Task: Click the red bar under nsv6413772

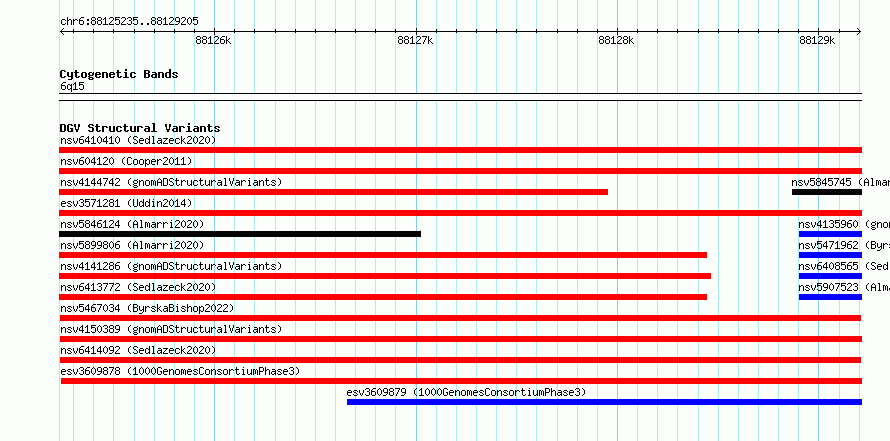Action: 383,297
